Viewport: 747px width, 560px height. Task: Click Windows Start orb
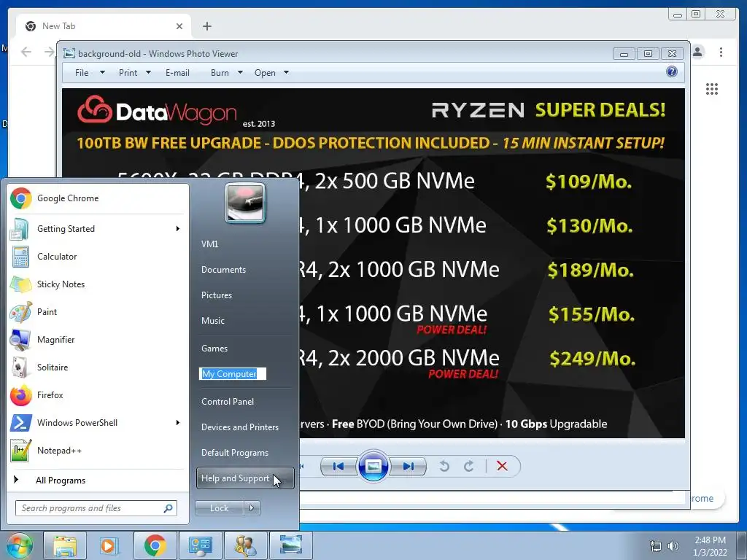point(19,545)
